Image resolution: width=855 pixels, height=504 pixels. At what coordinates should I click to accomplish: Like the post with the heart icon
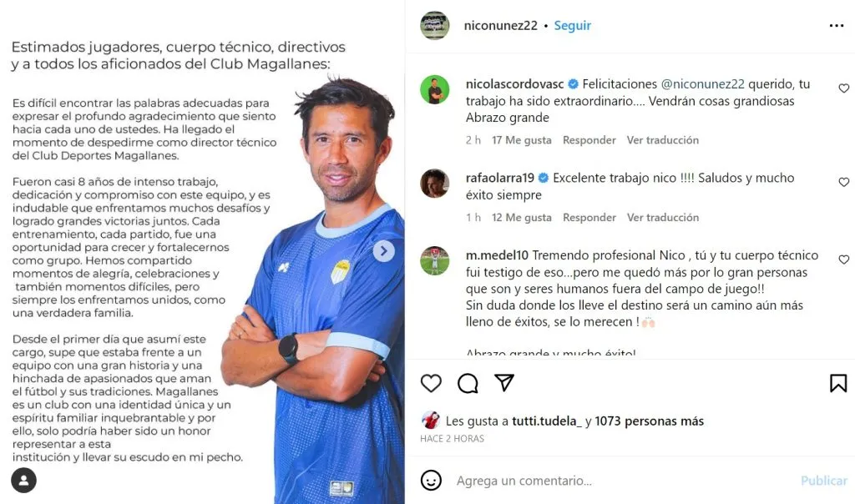[x=431, y=383]
